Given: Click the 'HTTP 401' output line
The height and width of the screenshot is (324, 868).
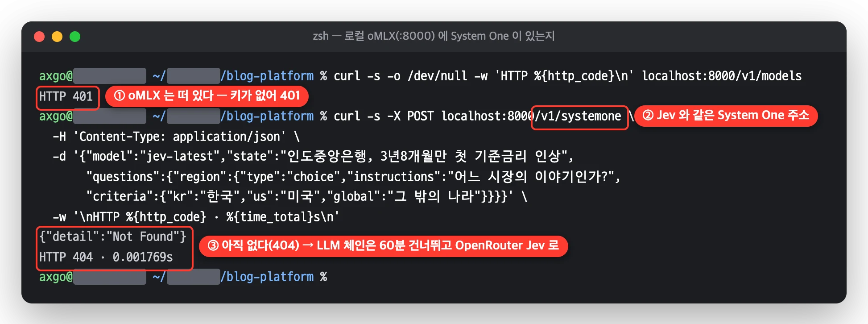Looking at the screenshot, I should tap(66, 96).
